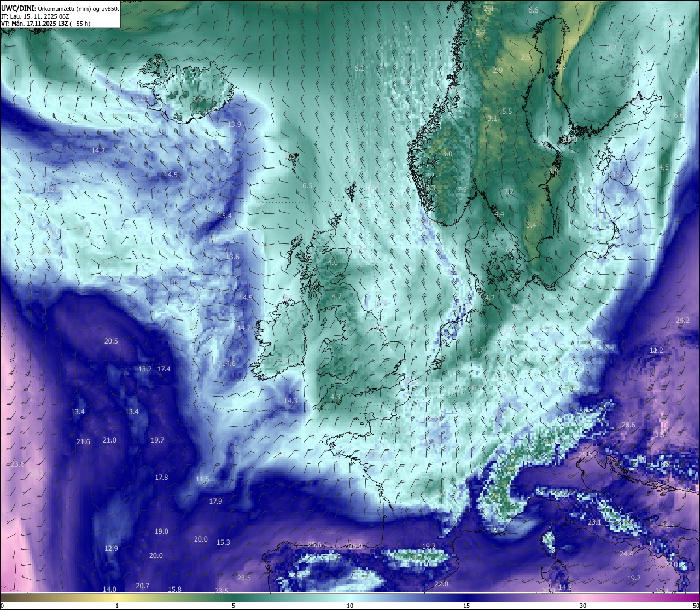Image resolution: width=700 pixels, height=610 pixels.
Task: Click the 21.6 value on the map
Action: tap(83, 442)
